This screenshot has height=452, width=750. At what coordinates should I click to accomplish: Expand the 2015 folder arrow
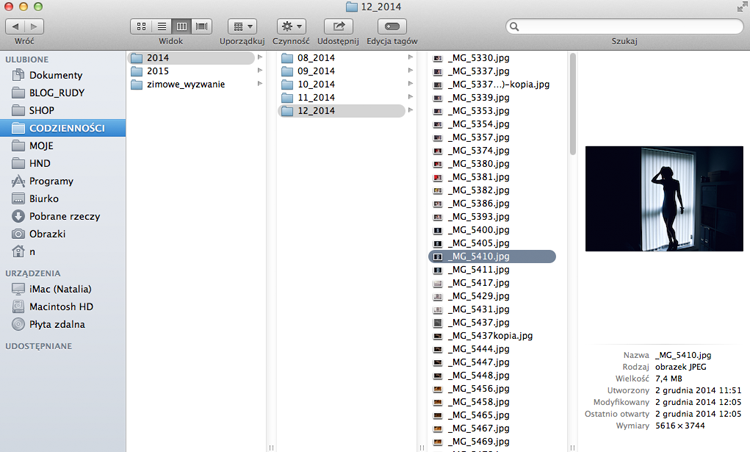pos(260,70)
